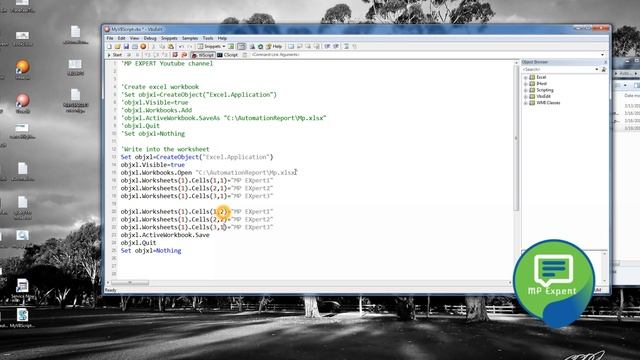Select the CScript engine toggle

228,55
